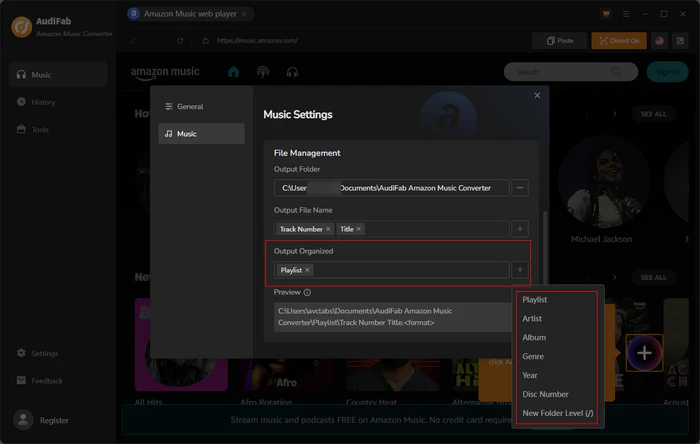Select the Music settings tab
The height and width of the screenshot is (444, 700).
(201, 133)
